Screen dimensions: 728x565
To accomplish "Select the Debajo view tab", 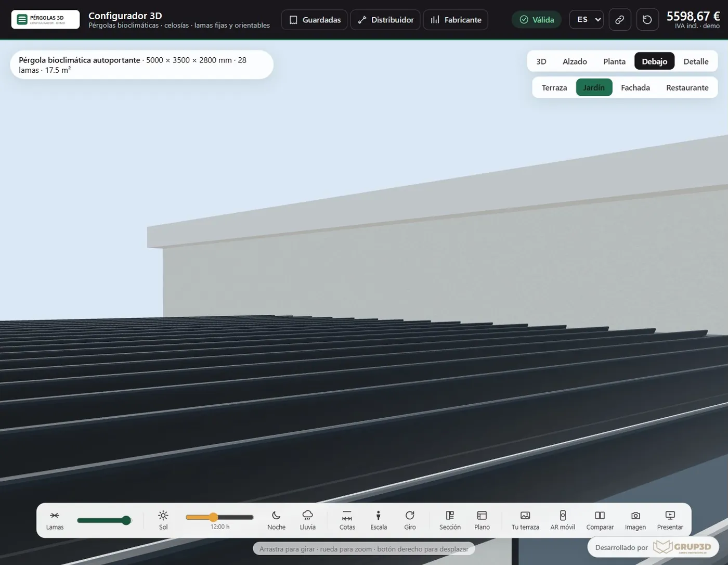I will point(654,61).
